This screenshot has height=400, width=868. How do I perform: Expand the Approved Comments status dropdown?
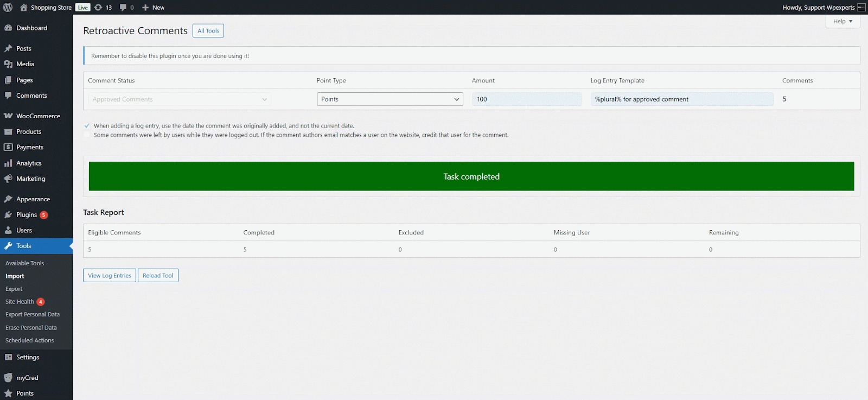coord(180,99)
